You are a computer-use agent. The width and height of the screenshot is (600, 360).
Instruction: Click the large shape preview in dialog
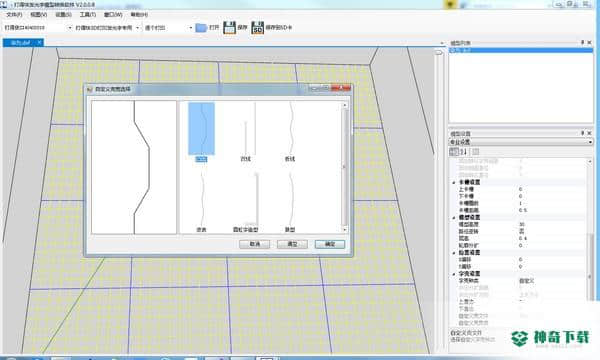(134, 167)
